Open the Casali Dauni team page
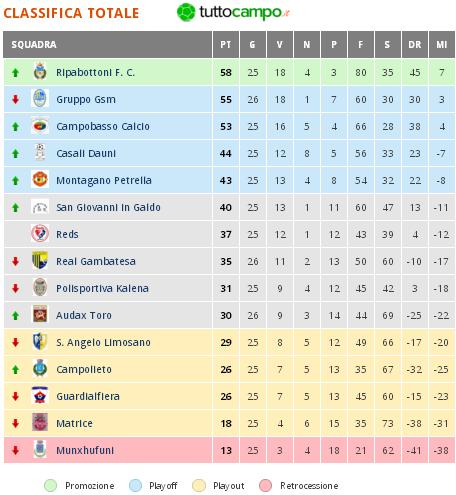Image resolution: width=456 pixels, height=495 pixels. pos(86,153)
